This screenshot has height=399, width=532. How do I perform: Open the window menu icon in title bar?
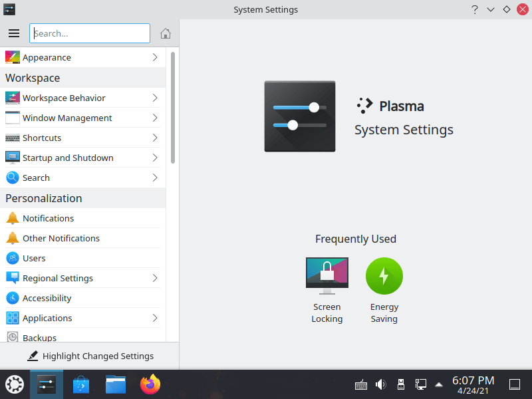9,9
